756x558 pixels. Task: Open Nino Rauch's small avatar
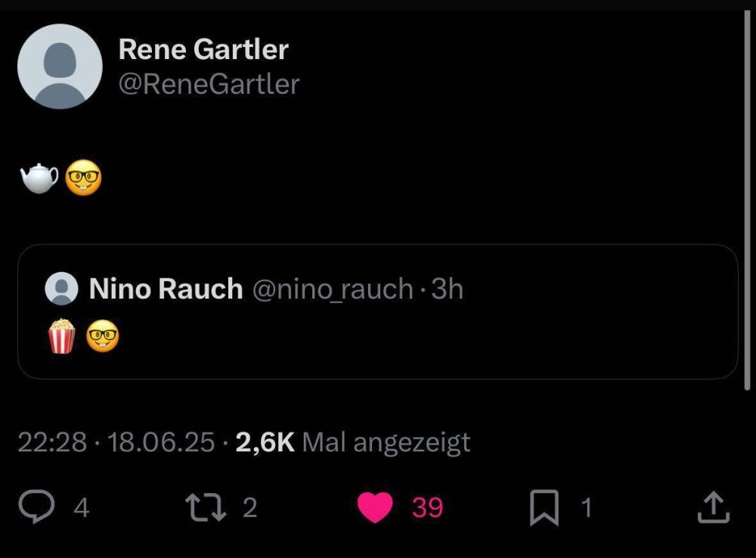pos(62,289)
